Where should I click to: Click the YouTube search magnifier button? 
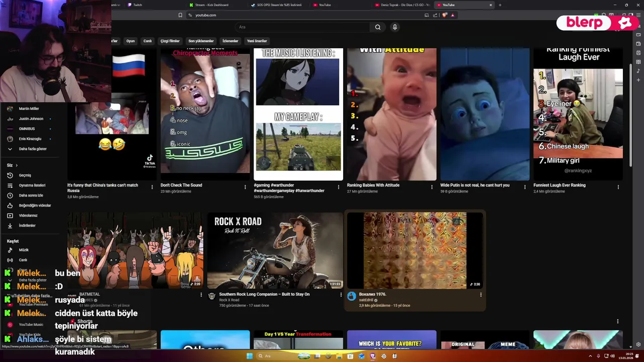pyautogui.click(x=378, y=27)
